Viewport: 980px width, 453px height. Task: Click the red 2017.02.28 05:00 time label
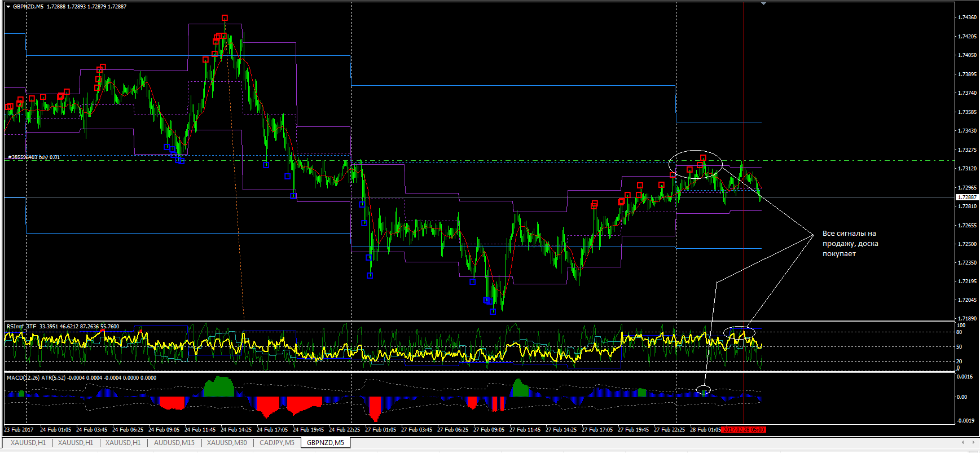coord(744,430)
